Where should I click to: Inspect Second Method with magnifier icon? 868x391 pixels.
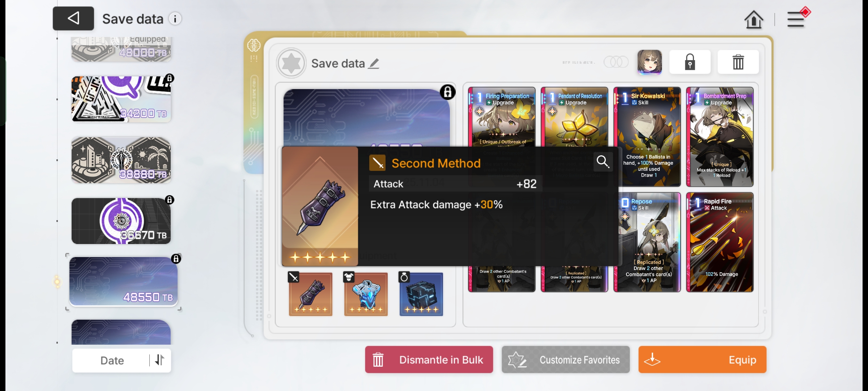tap(603, 161)
